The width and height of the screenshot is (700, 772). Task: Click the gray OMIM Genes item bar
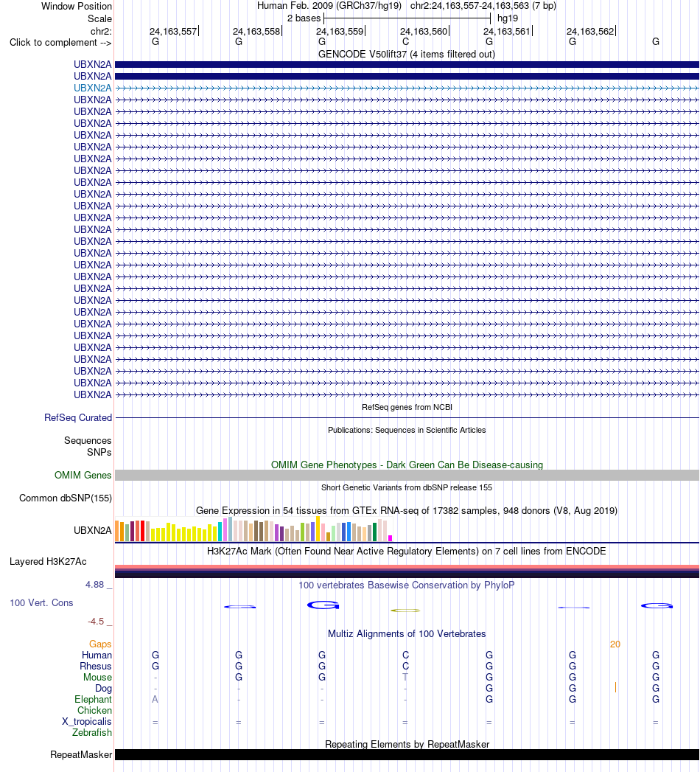click(407, 475)
